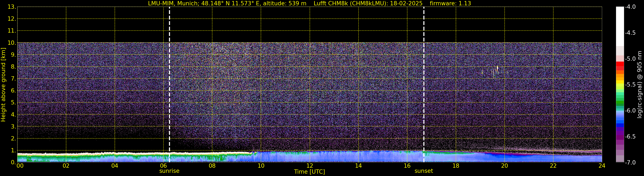
Task: Click the 'log(rc-signal) @ 905 nm' colorbar title
Action: tap(640, 85)
